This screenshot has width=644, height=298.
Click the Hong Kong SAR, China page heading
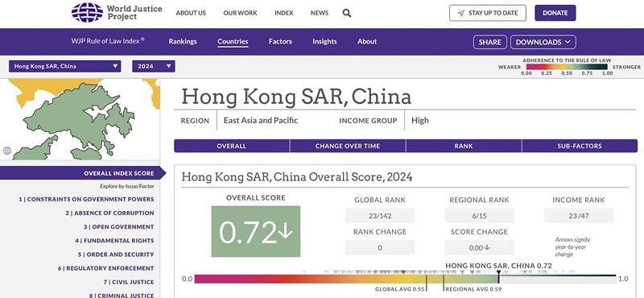296,97
